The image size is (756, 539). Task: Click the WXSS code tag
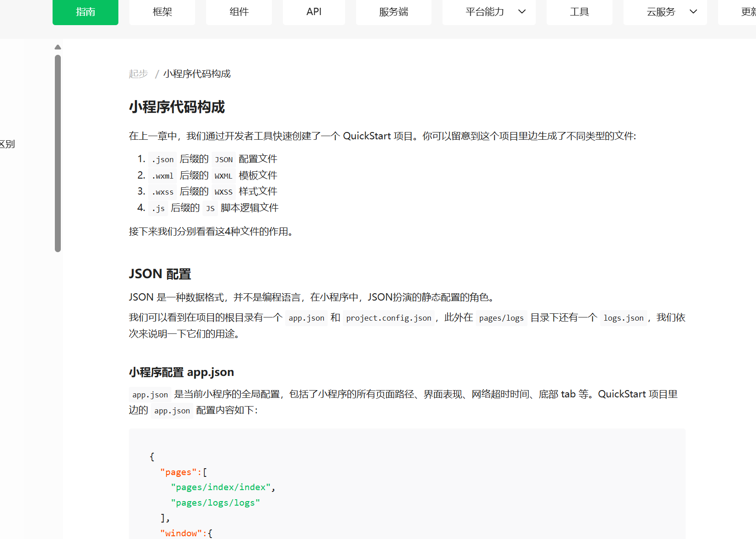pos(224,192)
